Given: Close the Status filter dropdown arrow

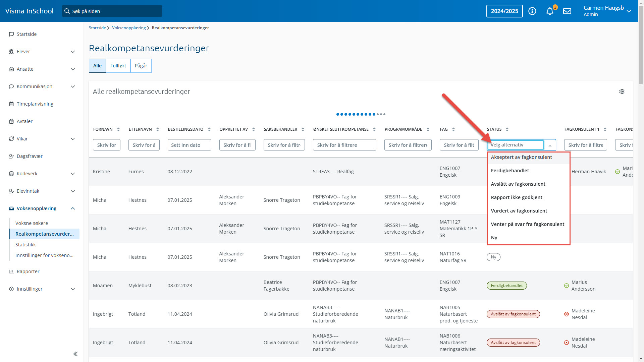Looking at the screenshot, I should 550,145.
